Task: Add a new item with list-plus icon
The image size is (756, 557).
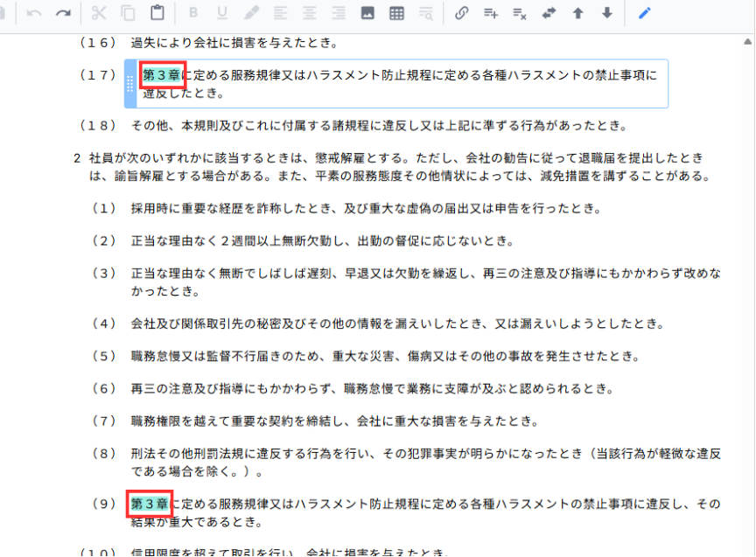Action: click(x=491, y=14)
